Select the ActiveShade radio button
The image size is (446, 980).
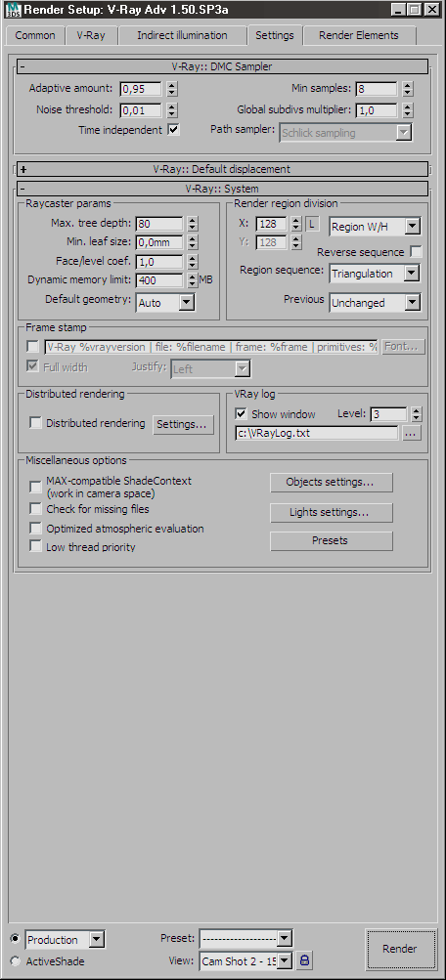15,961
